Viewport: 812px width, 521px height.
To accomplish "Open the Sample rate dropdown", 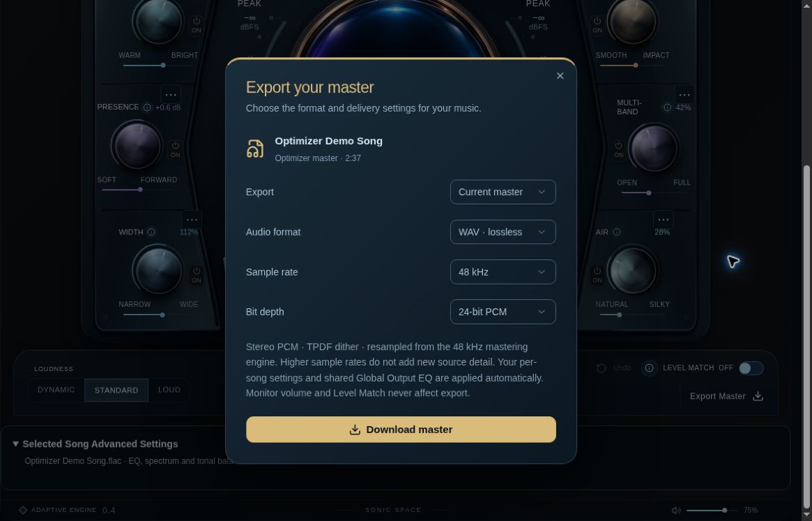I will click(503, 271).
